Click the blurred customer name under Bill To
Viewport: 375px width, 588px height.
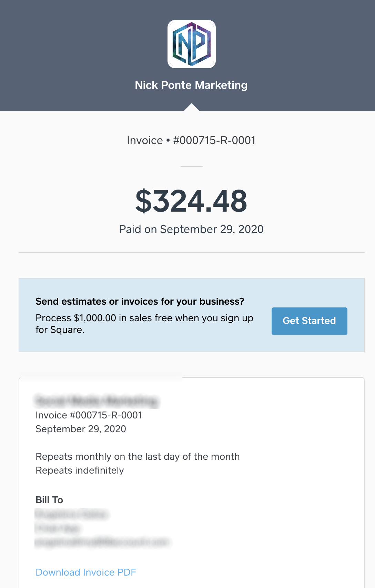72,515
